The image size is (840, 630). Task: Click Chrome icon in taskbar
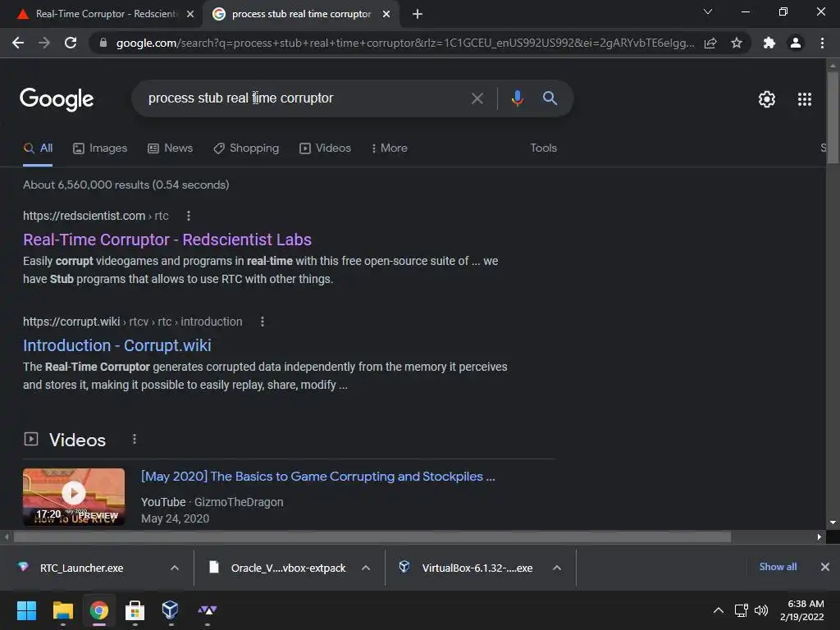tap(99, 610)
